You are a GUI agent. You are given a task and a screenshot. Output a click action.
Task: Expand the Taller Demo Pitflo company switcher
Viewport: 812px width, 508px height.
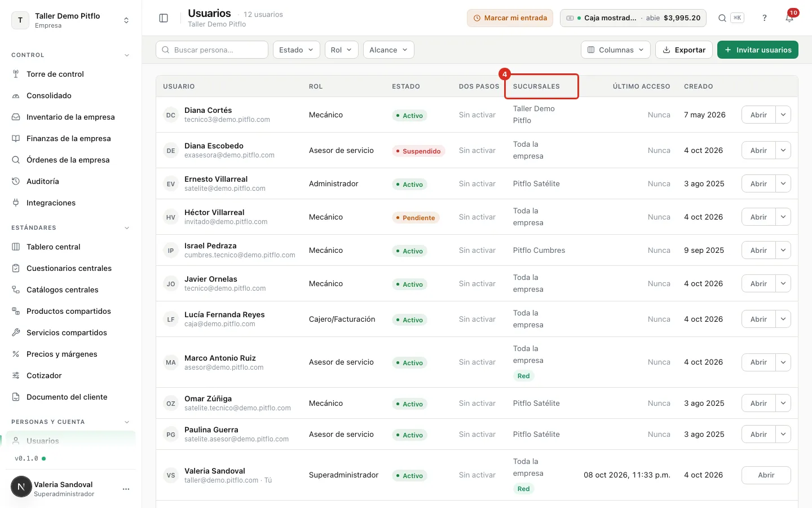tap(126, 20)
